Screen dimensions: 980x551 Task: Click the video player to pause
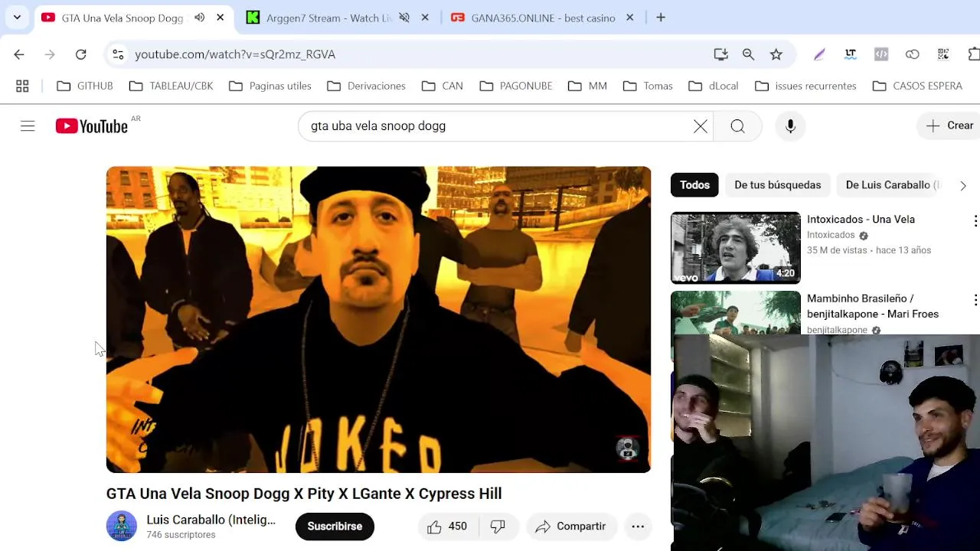click(378, 319)
